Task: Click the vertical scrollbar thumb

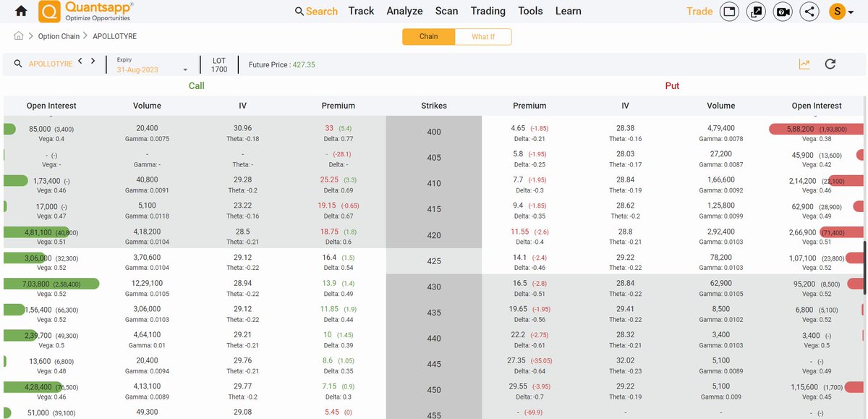Action: click(x=865, y=268)
